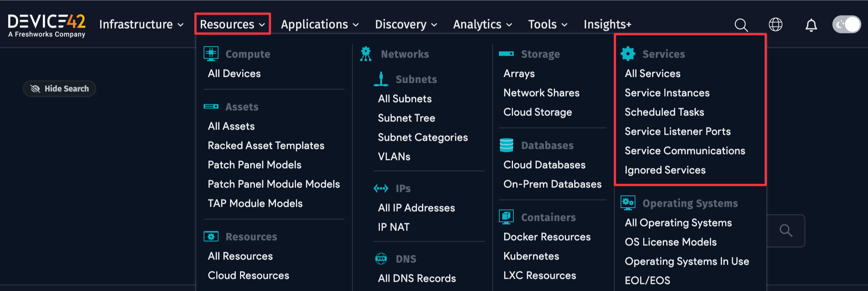Open notifications bell icon
The image size is (868, 291).
click(811, 25)
